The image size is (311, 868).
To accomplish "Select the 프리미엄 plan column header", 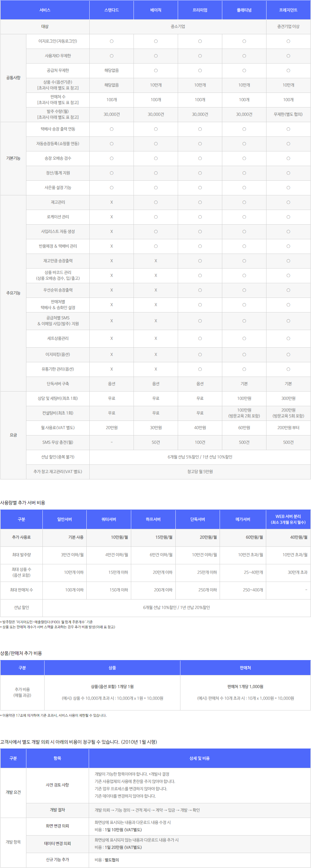I will pyautogui.click(x=200, y=10).
